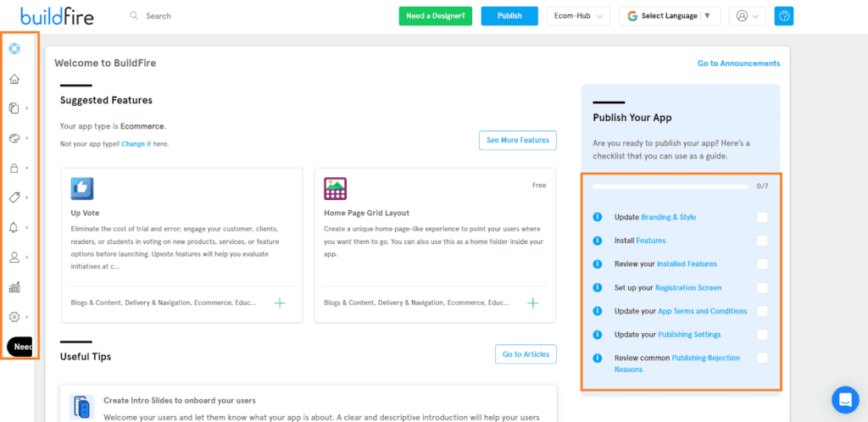Check the Review your Installed Features checkbox
The image size is (868, 422).
(x=762, y=264)
